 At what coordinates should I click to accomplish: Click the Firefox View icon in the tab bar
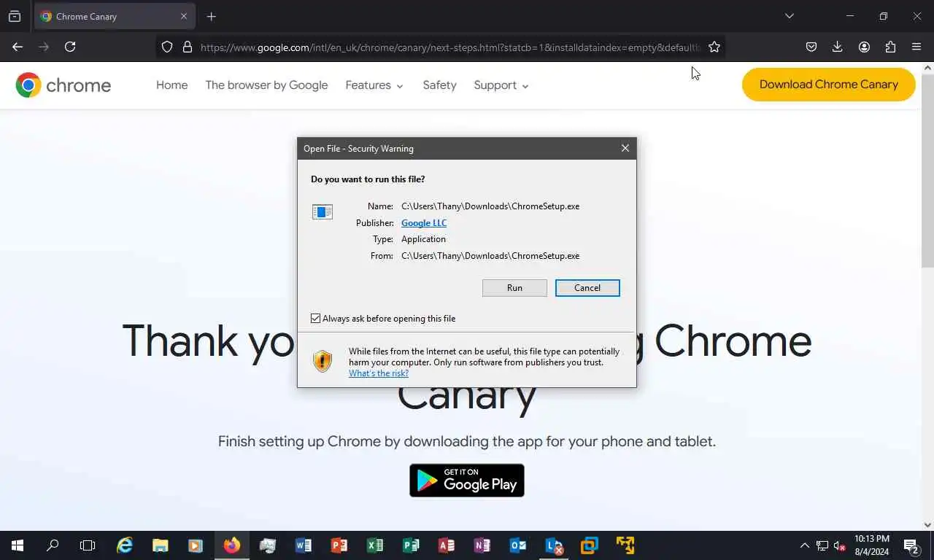tap(15, 16)
